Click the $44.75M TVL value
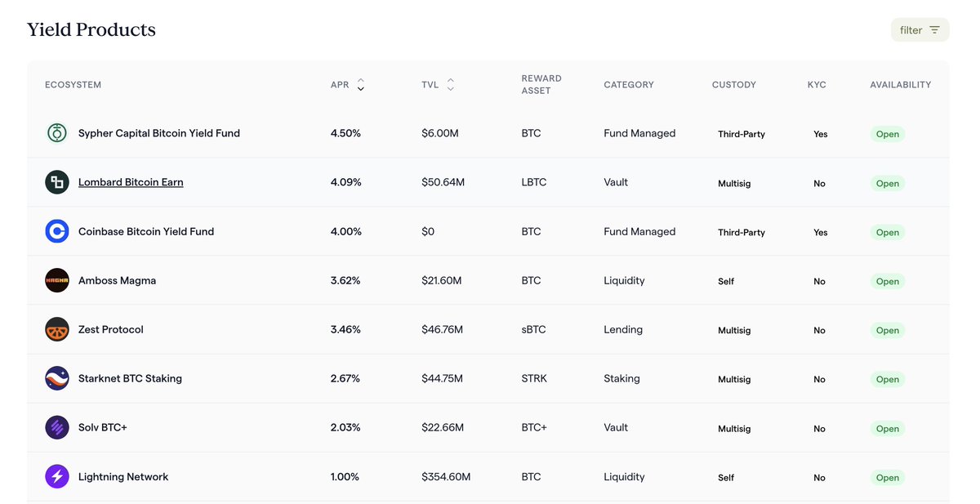The width and height of the screenshot is (980, 504). pyautogui.click(x=443, y=378)
